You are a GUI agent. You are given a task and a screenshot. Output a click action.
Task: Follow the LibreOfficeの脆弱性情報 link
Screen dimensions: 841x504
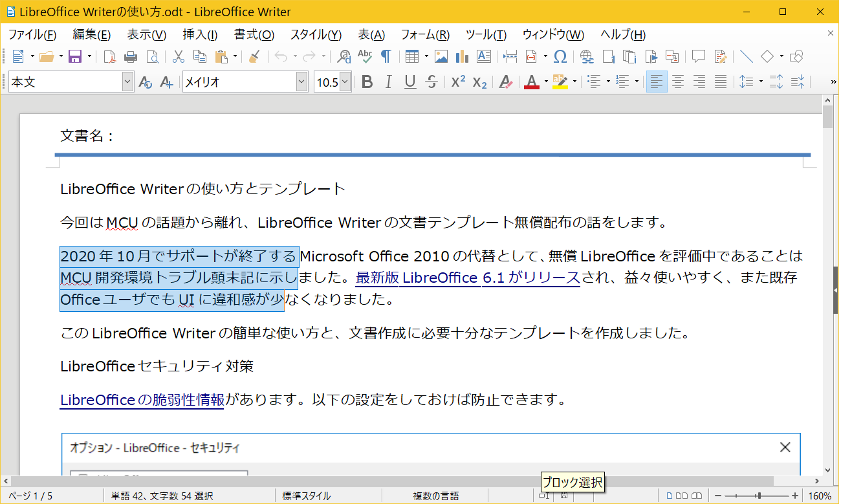tap(142, 400)
